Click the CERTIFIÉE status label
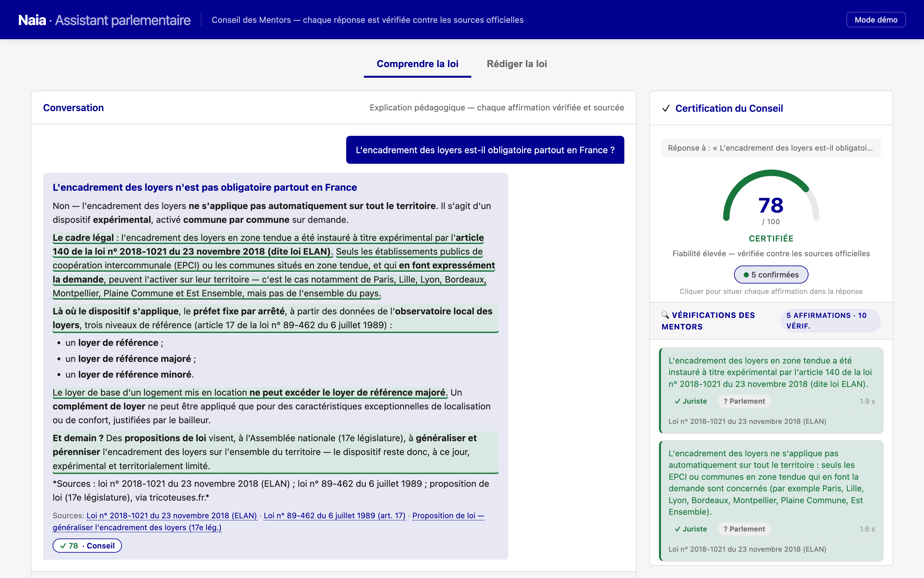The width and height of the screenshot is (924, 578). [771, 239]
